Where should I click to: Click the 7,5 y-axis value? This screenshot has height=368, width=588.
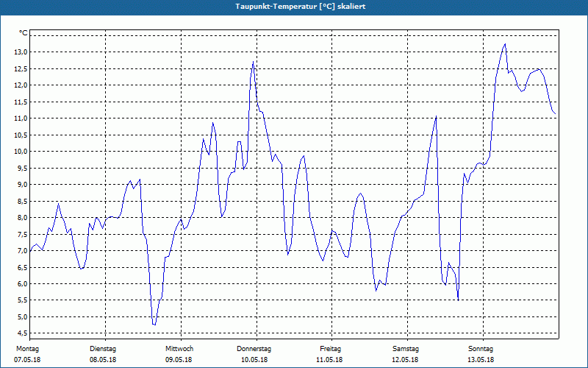point(22,234)
